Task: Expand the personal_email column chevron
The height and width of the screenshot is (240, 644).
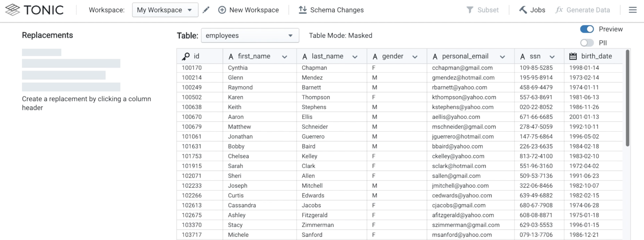Action: (x=502, y=57)
